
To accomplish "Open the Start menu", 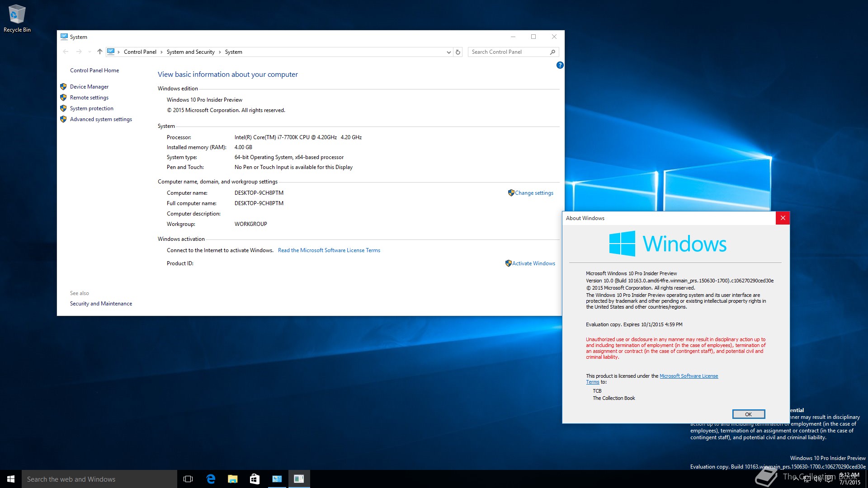I will coord(11,479).
